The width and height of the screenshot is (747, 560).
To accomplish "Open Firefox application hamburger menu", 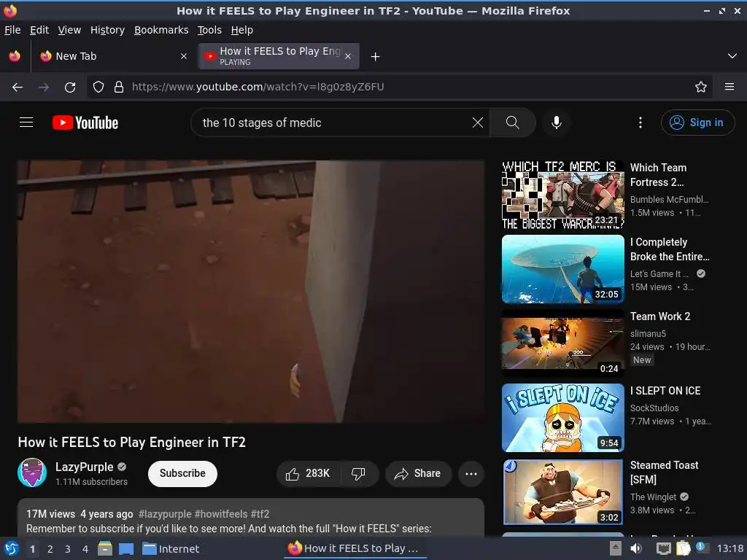I will 729,87.
